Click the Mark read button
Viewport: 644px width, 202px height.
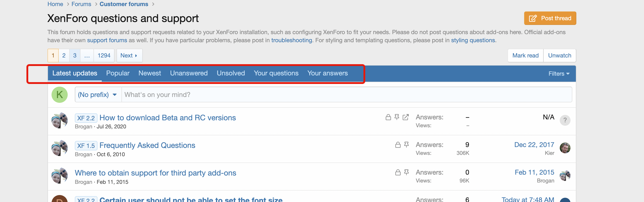[x=525, y=56]
